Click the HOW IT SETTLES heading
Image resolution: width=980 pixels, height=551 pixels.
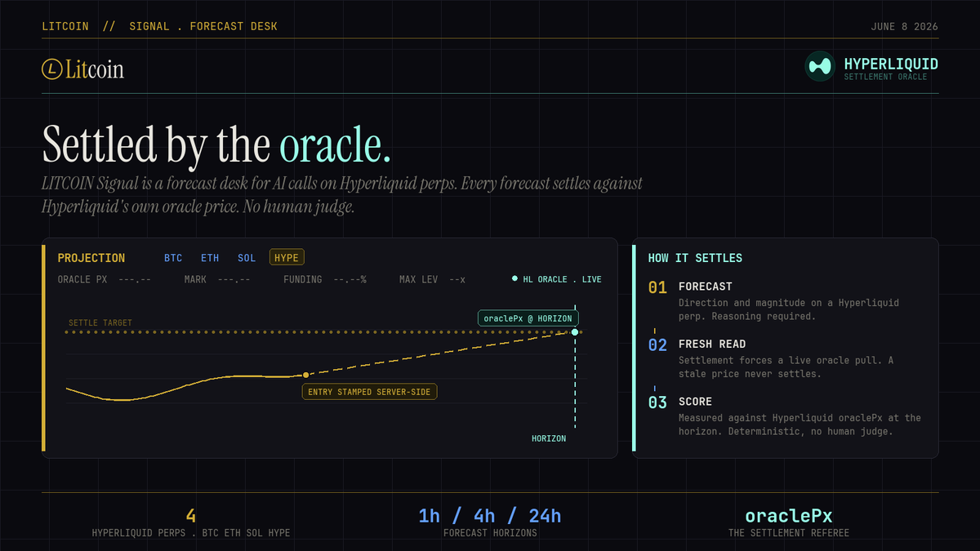[695, 258]
